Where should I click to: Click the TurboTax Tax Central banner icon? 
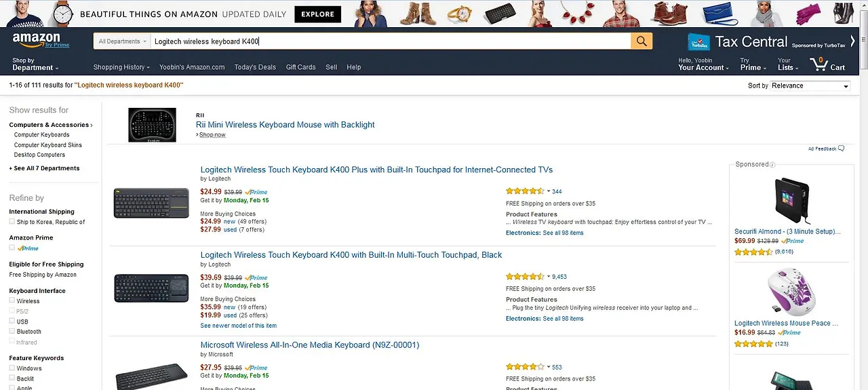[698, 42]
